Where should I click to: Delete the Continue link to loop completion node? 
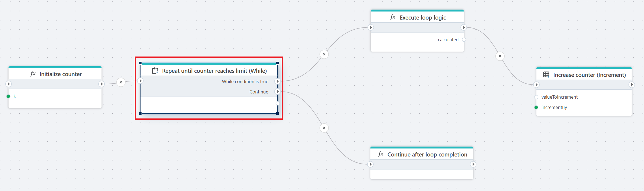[x=324, y=128]
